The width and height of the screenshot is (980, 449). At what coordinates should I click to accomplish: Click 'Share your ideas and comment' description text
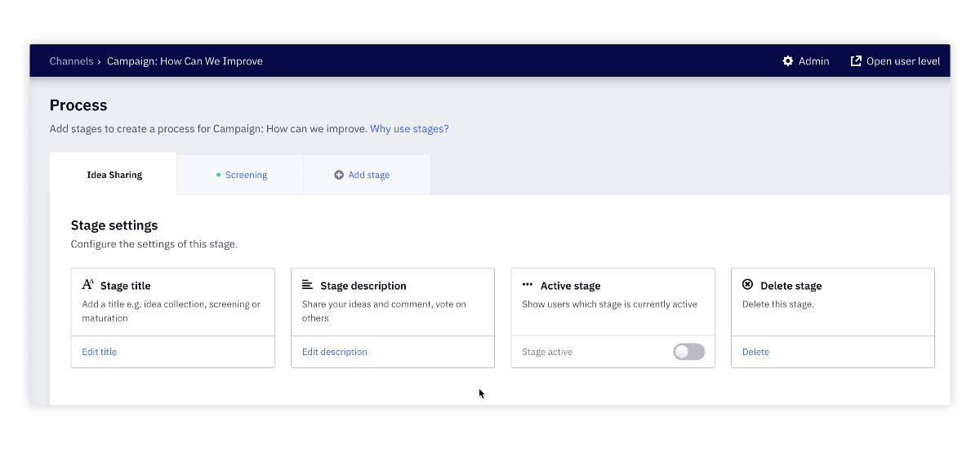point(384,311)
